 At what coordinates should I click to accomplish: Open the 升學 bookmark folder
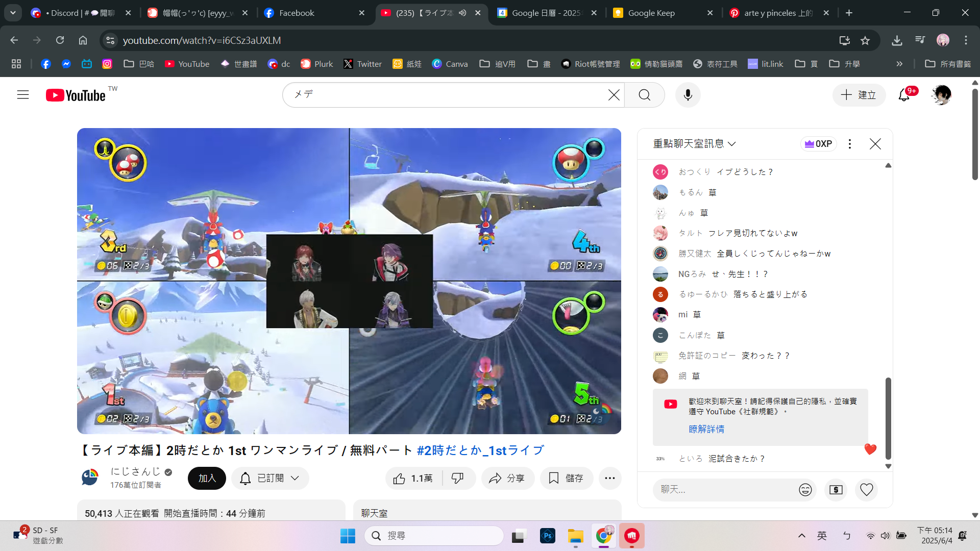click(844, 64)
